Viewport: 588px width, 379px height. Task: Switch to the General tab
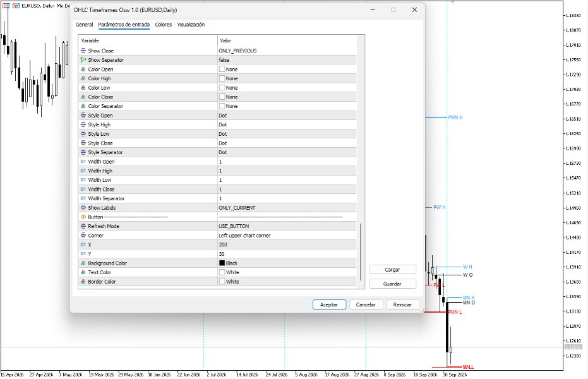[x=85, y=25]
